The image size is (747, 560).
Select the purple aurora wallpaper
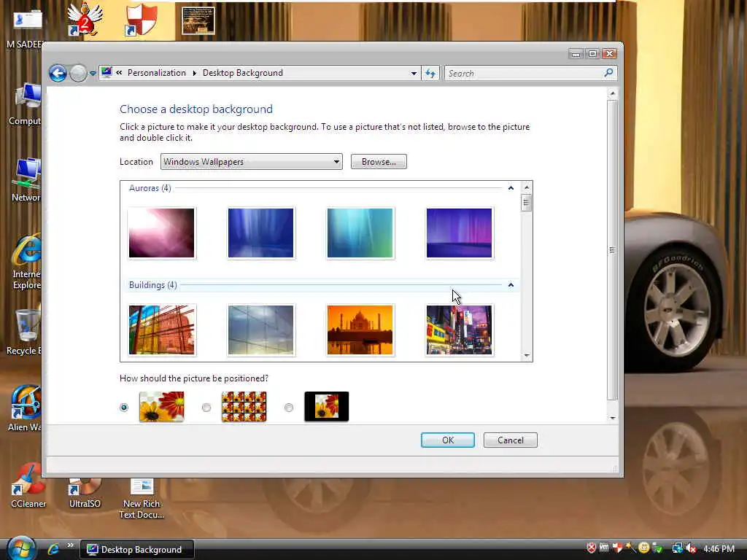[459, 233]
